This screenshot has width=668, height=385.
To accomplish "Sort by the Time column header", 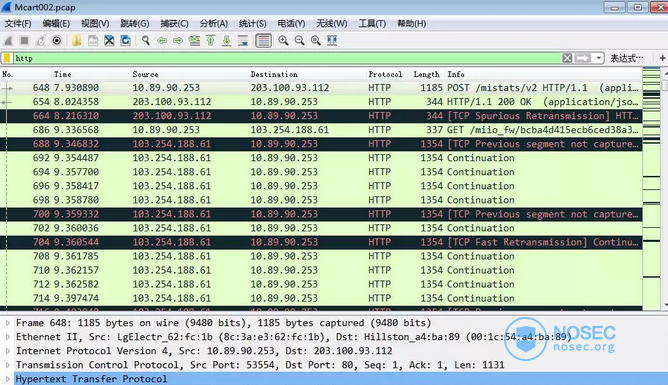I will pos(91,74).
